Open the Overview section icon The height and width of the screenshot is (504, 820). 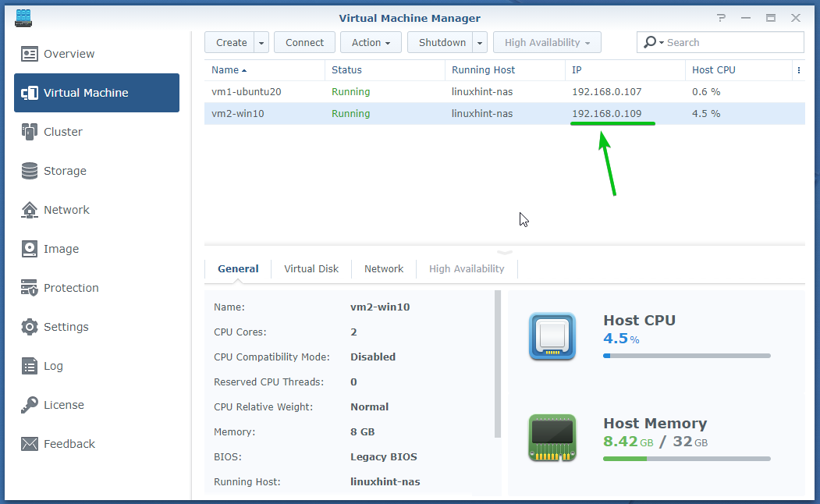(x=30, y=54)
